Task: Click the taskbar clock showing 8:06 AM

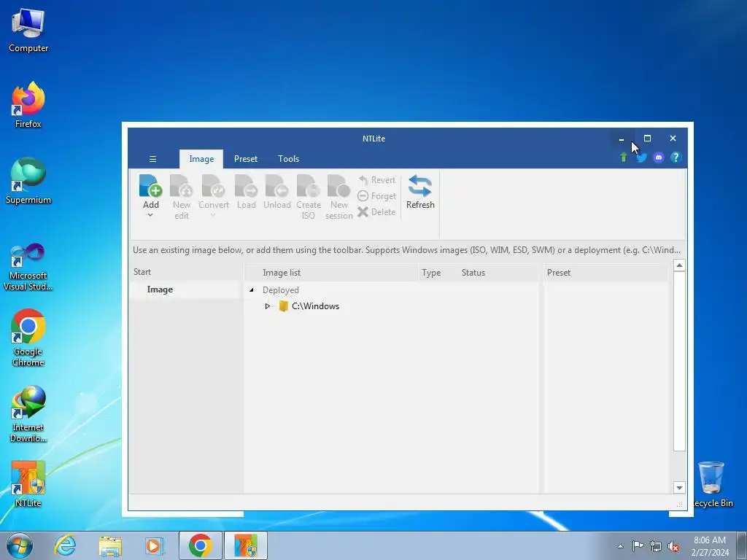Action: pyautogui.click(x=710, y=546)
